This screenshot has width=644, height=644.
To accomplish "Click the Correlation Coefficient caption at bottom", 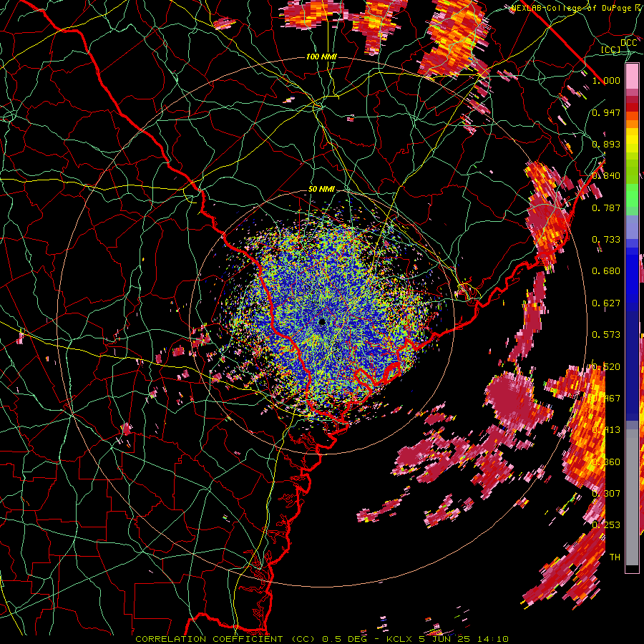I will point(322,639).
